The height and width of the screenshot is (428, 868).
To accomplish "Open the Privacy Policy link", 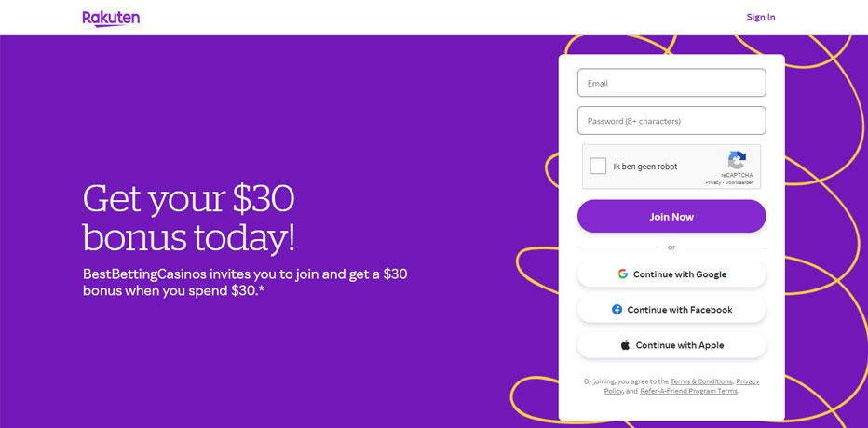I will [x=747, y=381].
